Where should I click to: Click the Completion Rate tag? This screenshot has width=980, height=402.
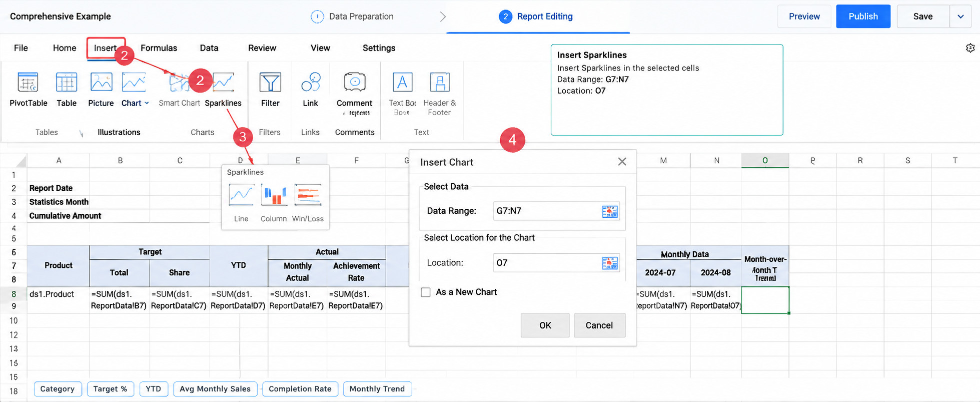(x=300, y=389)
